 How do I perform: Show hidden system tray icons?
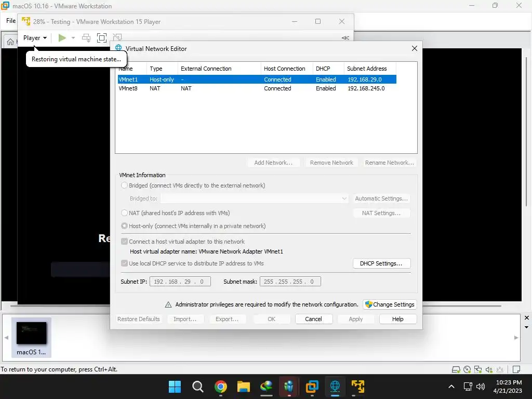451,387
